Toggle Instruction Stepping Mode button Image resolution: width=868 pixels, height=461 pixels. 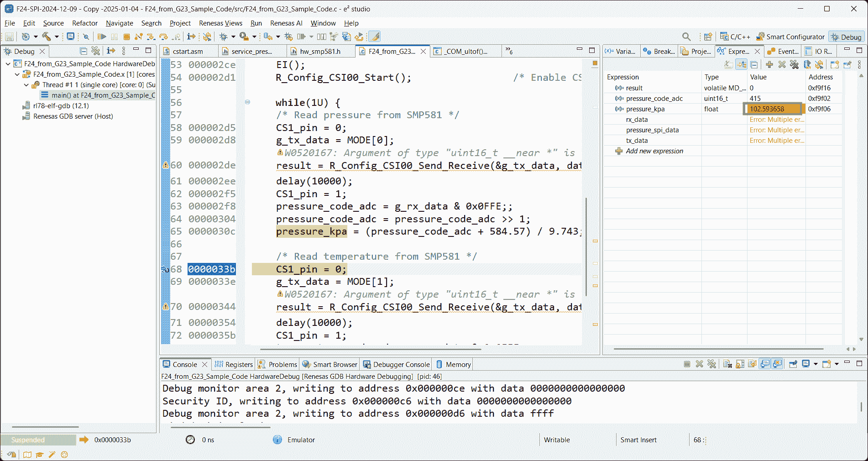191,37
